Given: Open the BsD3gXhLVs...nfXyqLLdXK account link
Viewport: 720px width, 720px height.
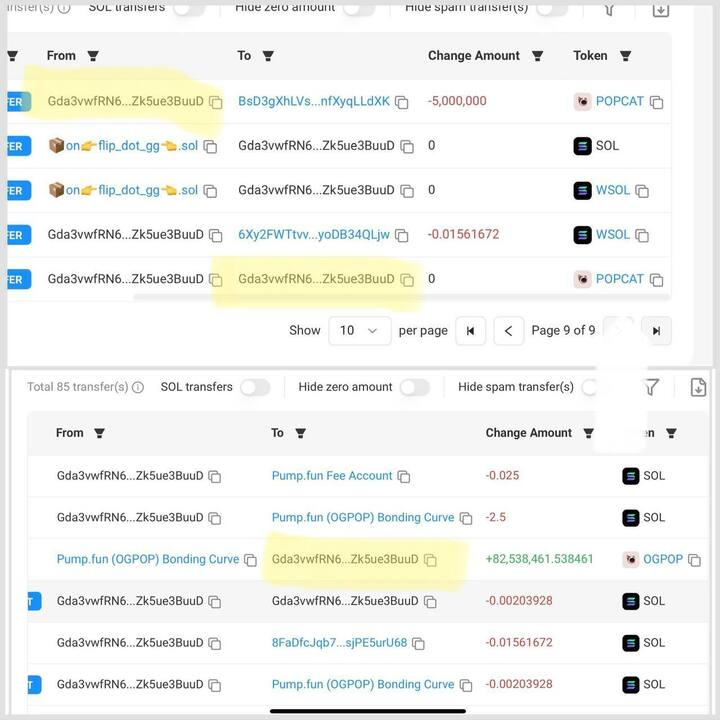Looking at the screenshot, I should point(314,102).
